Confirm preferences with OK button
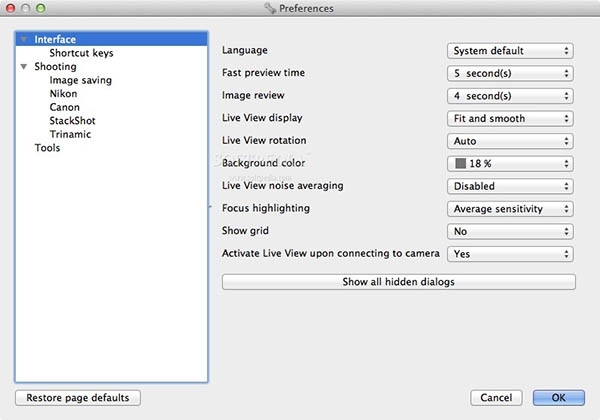 tap(558, 398)
